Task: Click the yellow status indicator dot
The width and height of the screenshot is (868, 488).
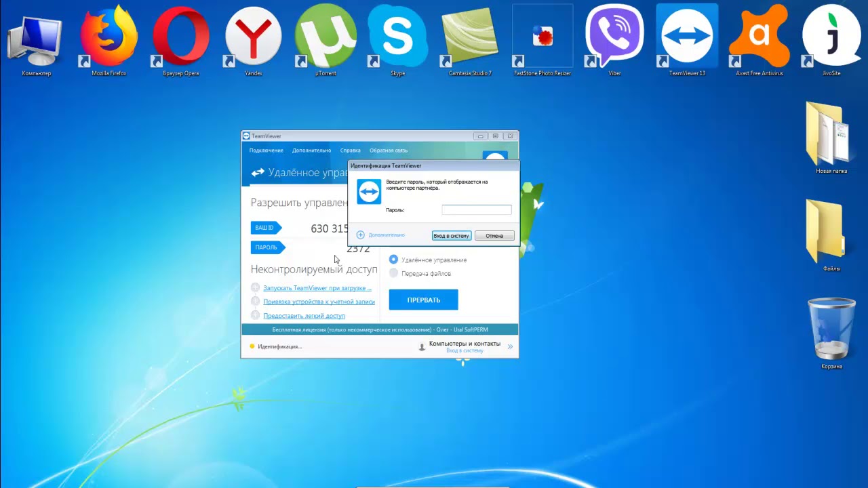Action: point(252,346)
